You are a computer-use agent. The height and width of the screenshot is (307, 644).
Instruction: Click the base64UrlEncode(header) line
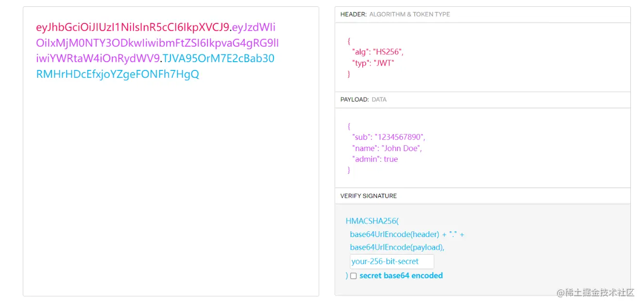click(x=407, y=235)
